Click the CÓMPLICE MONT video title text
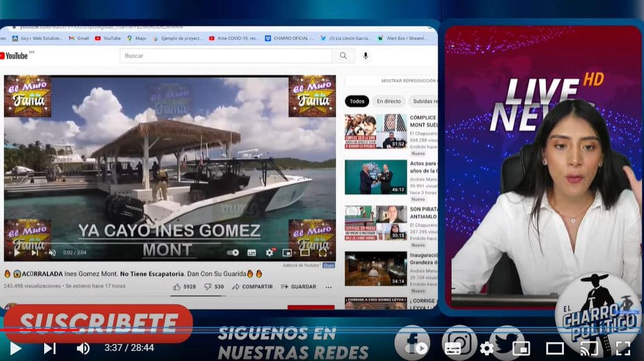 point(423,121)
